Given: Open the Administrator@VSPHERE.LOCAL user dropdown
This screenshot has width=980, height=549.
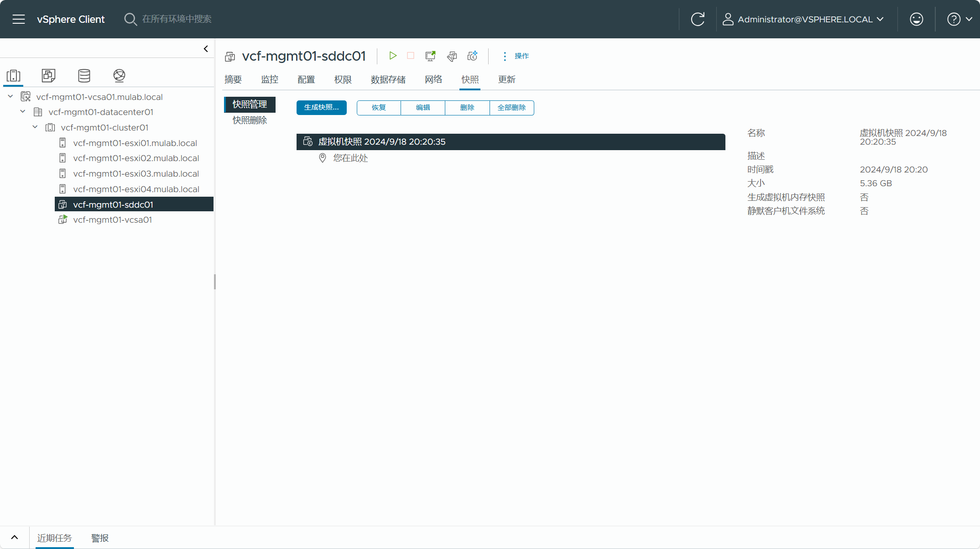Looking at the screenshot, I should pyautogui.click(x=804, y=19).
